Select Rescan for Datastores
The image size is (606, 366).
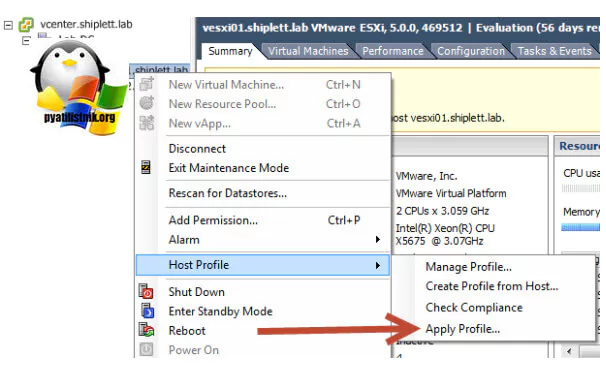point(263,193)
